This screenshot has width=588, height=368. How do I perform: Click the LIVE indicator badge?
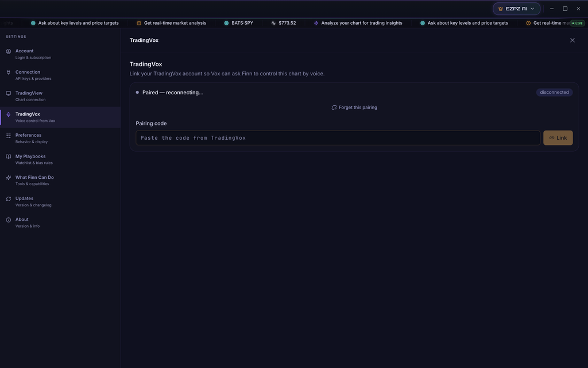(578, 23)
